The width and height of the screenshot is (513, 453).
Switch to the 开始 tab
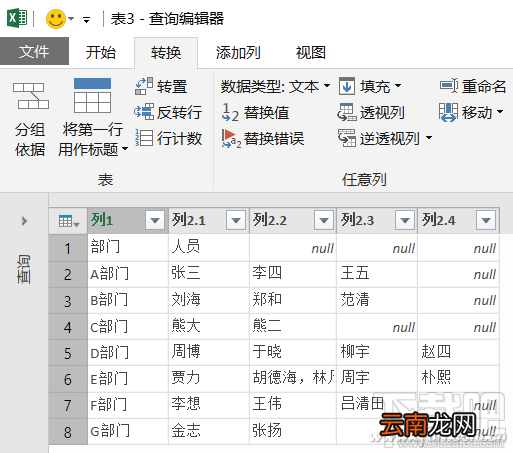(101, 52)
